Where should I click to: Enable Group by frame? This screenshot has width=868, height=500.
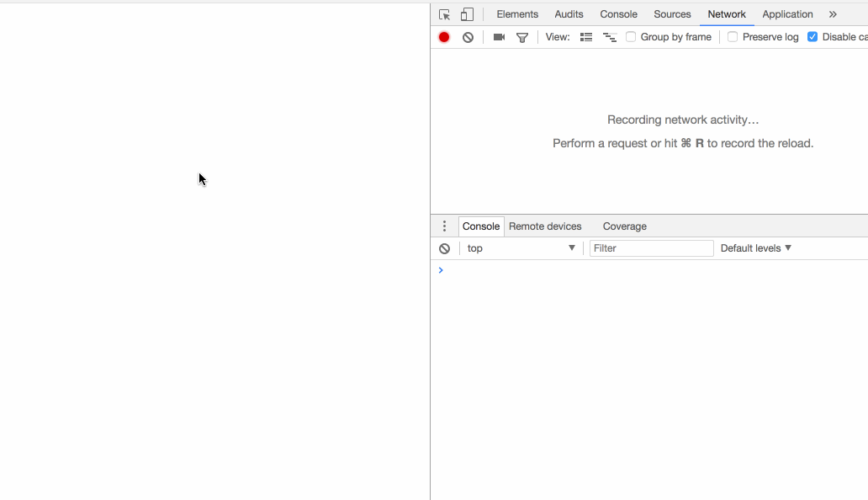click(631, 37)
